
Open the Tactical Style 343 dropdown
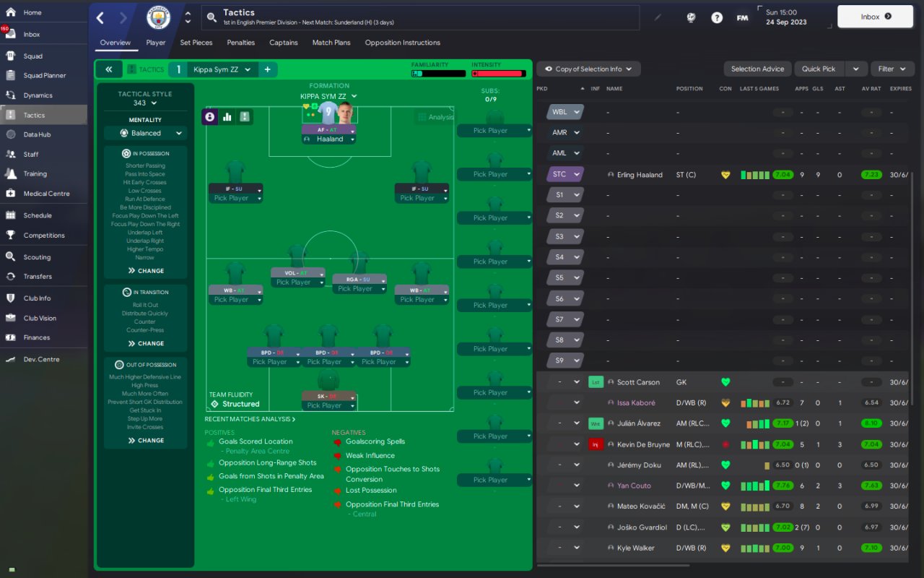[145, 103]
